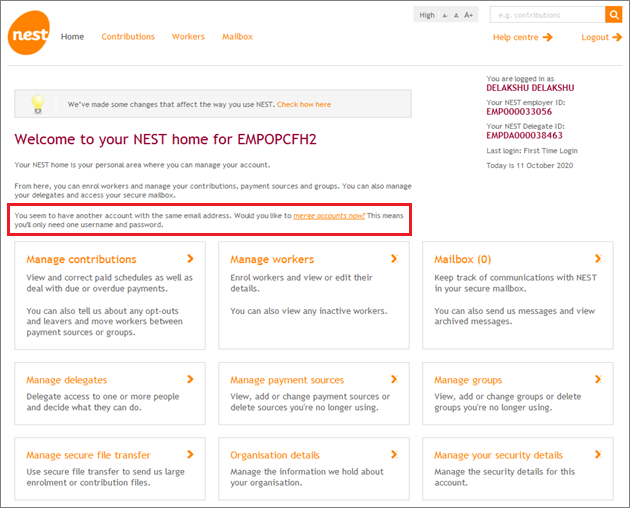Open the Manage groups heading link
Viewport: 630px width, 508px height.
tap(468, 380)
